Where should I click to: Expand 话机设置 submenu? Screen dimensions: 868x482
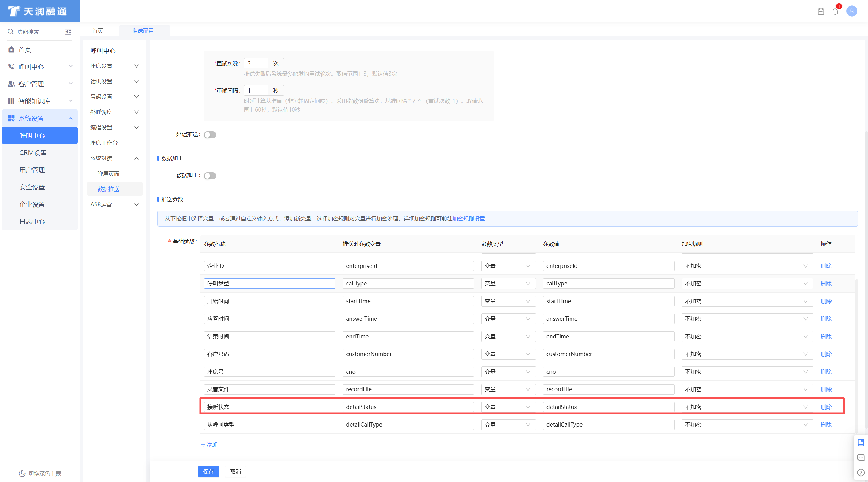click(x=137, y=81)
